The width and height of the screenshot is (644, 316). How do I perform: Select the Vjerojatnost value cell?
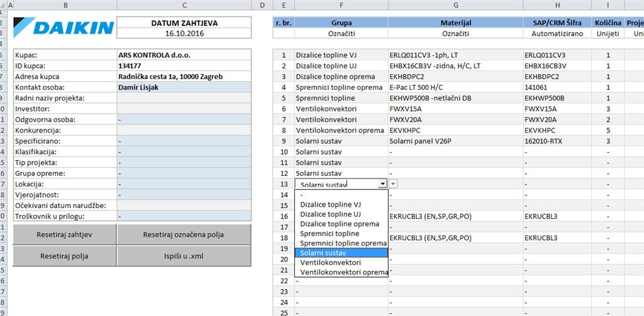tap(184, 195)
